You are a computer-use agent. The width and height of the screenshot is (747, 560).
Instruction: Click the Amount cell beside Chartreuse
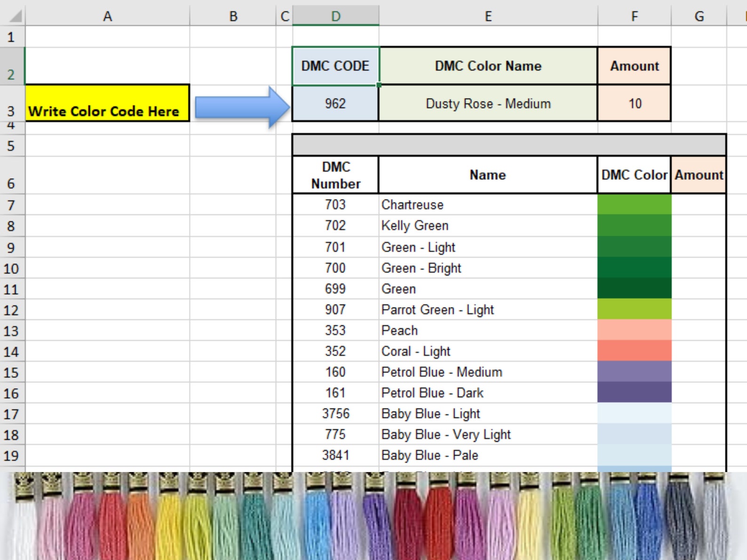[x=699, y=205]
